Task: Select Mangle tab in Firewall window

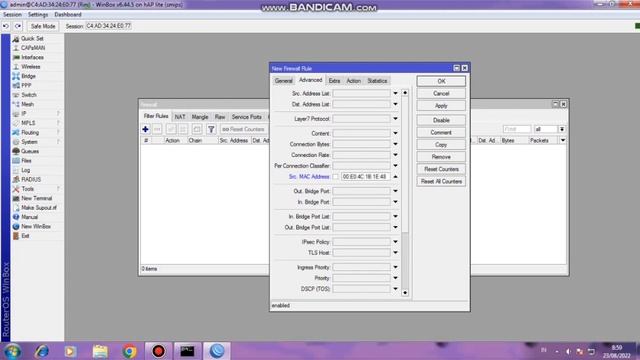Action: (x=200, y=117)
